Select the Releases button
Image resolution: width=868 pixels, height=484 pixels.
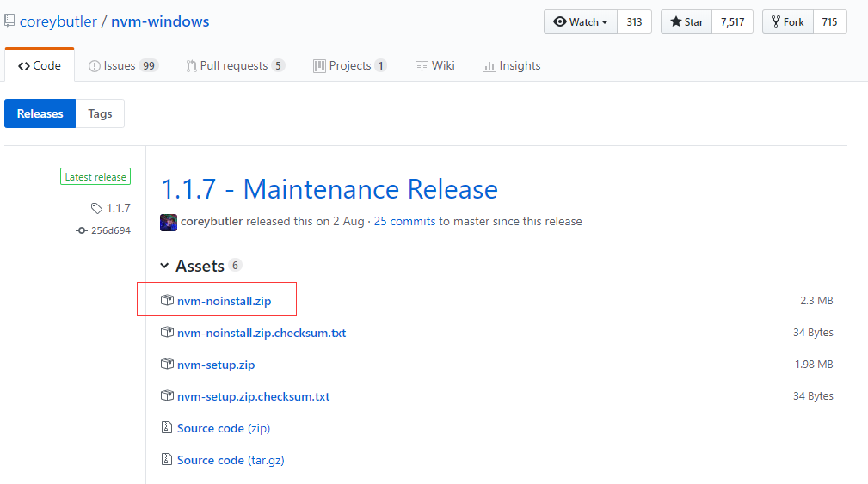40,113
